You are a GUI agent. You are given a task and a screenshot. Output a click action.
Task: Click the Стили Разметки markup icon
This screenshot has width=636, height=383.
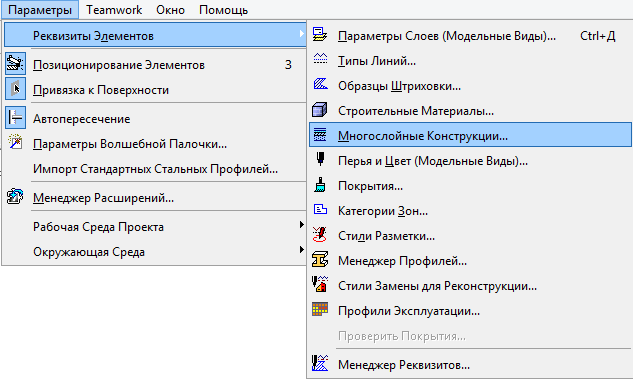320,235
